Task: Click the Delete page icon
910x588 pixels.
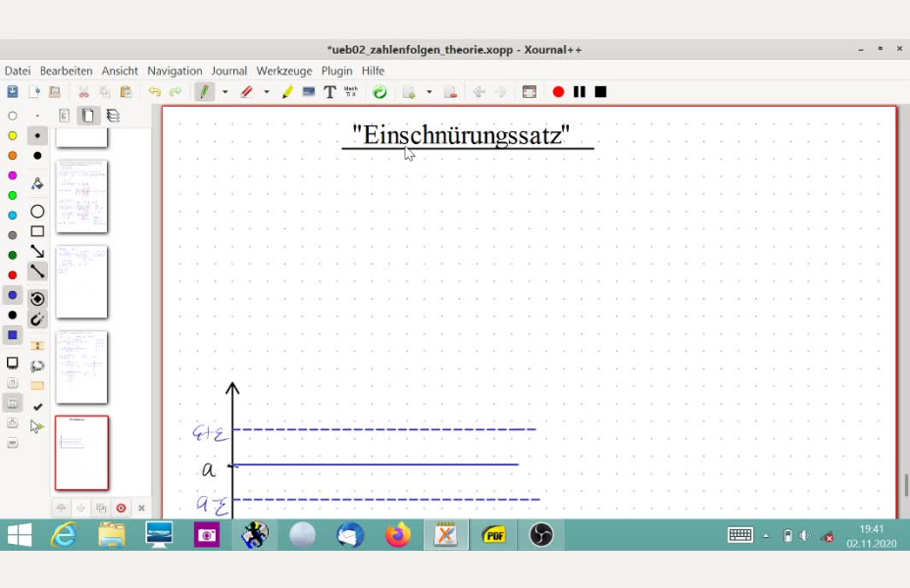Action: click(x=450, y=91)
